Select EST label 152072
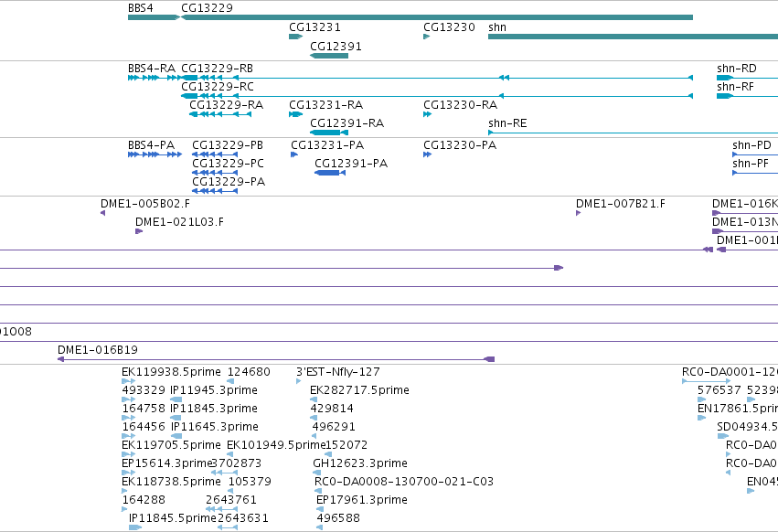The width and height of the screenshot is (778, 532). (346, 446)
